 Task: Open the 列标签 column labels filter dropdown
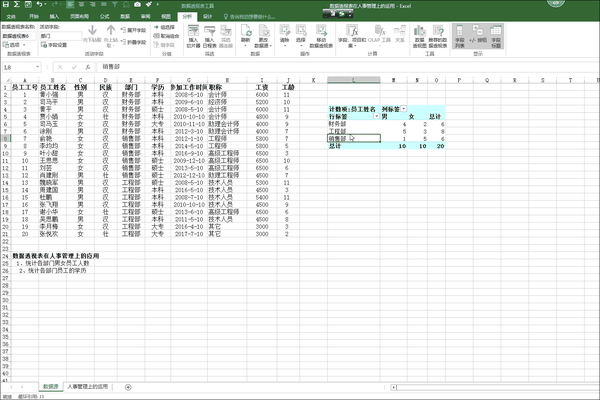404,109
